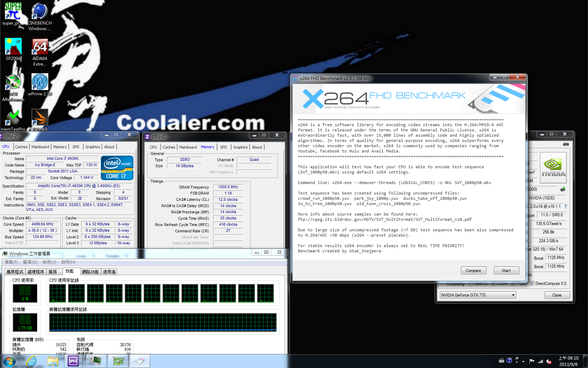Switch to Task Manager taskbar button
Screen dimensions: 588x368
(x=96, y=361)
